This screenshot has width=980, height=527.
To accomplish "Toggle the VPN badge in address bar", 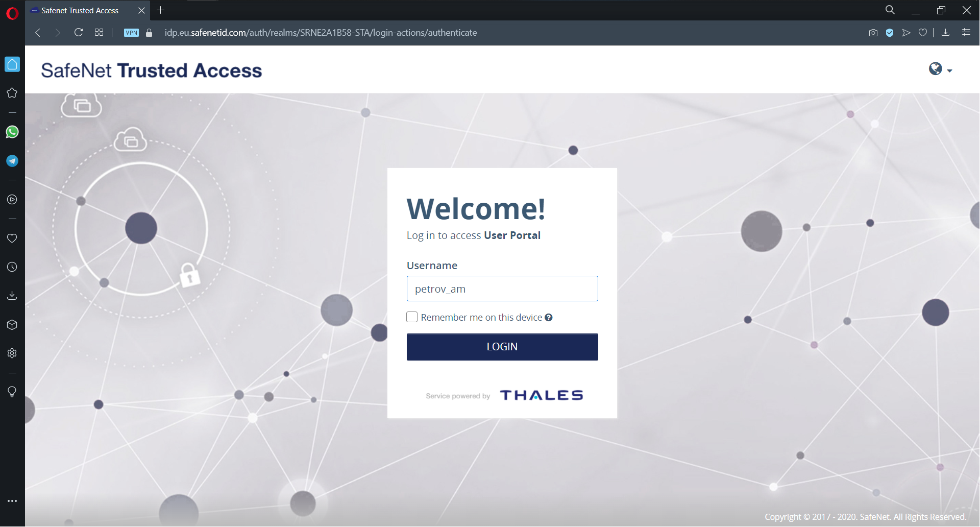I will pyautogui.click(x=131, y=33).
